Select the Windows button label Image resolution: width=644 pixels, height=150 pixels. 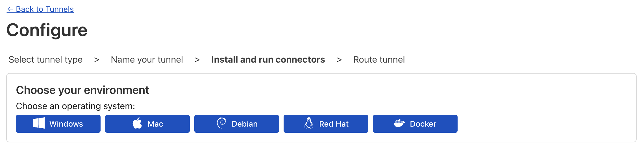click(x=66, y=124)
